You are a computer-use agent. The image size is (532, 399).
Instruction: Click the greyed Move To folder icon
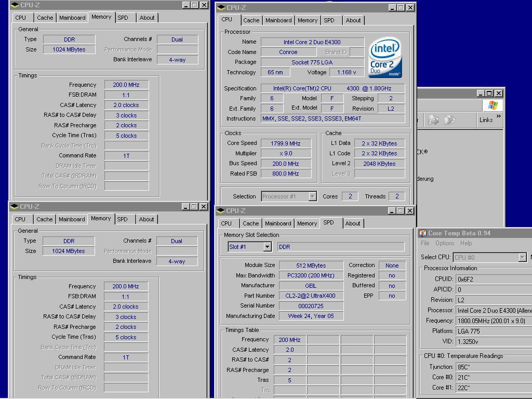[x=433, y=120]
